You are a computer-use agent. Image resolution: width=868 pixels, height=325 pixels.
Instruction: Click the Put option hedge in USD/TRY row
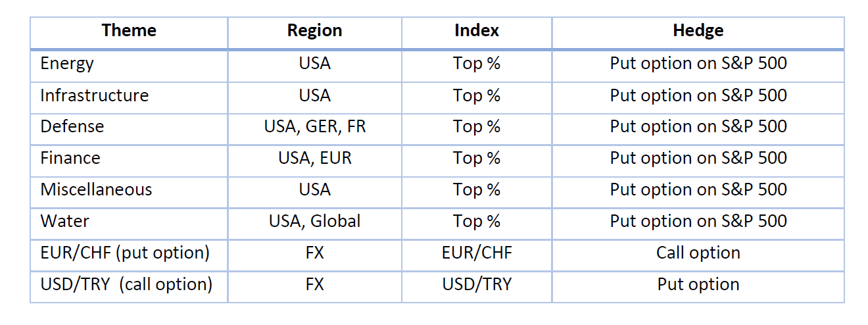point(698,284)
